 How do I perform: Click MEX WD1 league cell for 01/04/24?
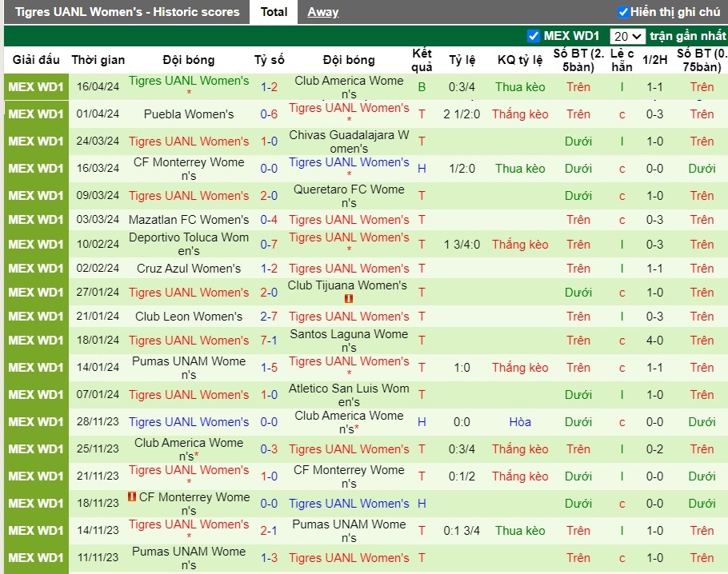(36, 114)
